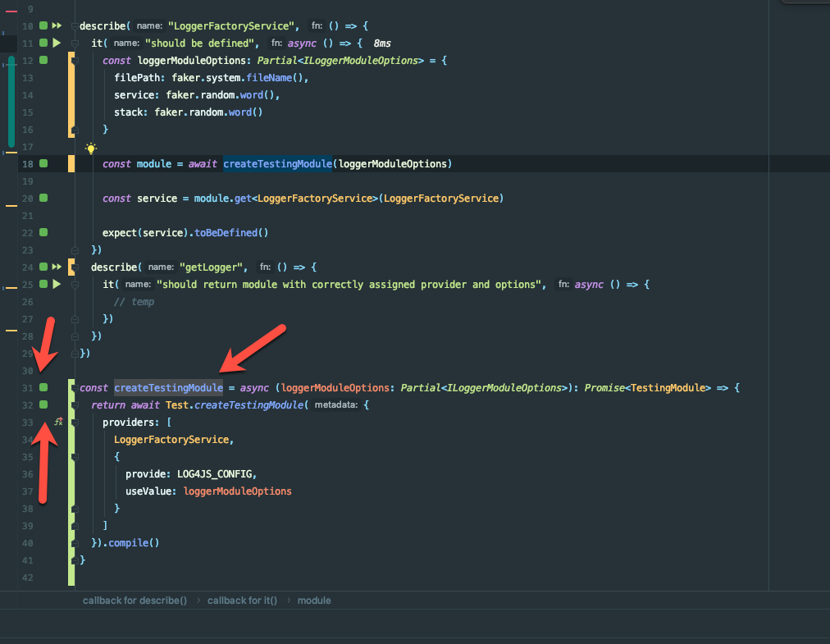Click the green coverage marker on line 20
Viewport: 830px width, 644px height.
[43, 198]
